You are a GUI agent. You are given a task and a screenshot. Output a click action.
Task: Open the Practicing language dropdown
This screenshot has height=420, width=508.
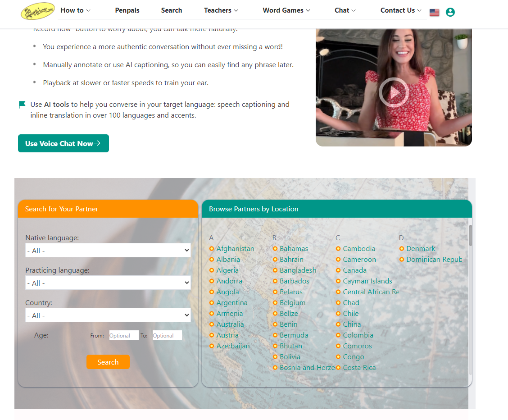108,283
